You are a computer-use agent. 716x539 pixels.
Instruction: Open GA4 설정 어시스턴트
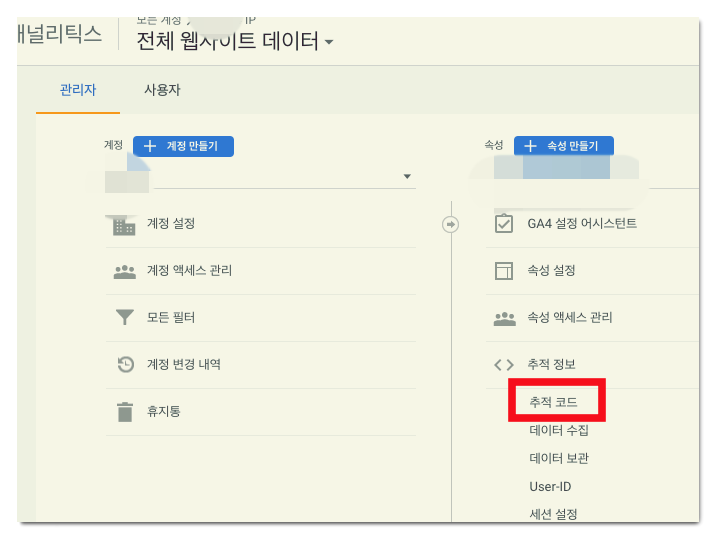[x=582, y=223]
